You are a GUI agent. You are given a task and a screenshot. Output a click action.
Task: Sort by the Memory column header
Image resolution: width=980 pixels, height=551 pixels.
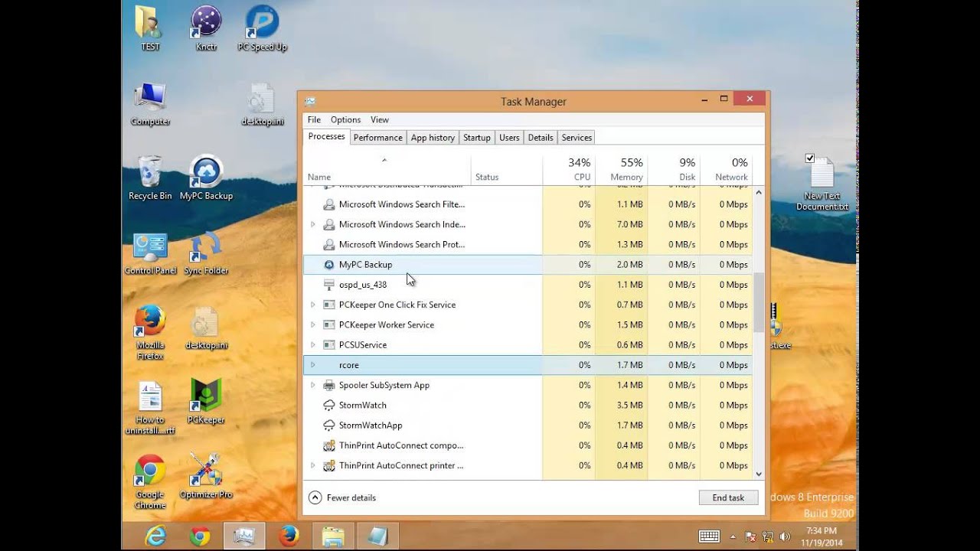click(x=621, y=169)
